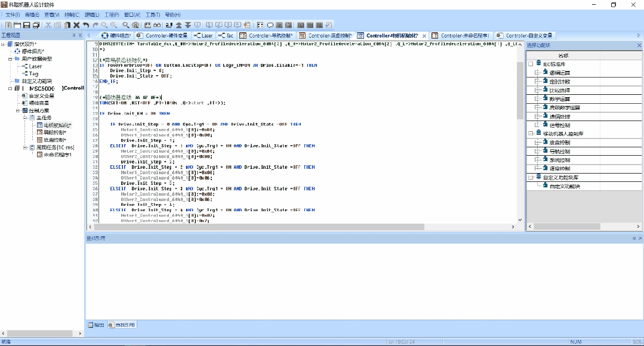Open the 工程(P) menu
This screenshot has height=346, width=644.
[112, 14]
